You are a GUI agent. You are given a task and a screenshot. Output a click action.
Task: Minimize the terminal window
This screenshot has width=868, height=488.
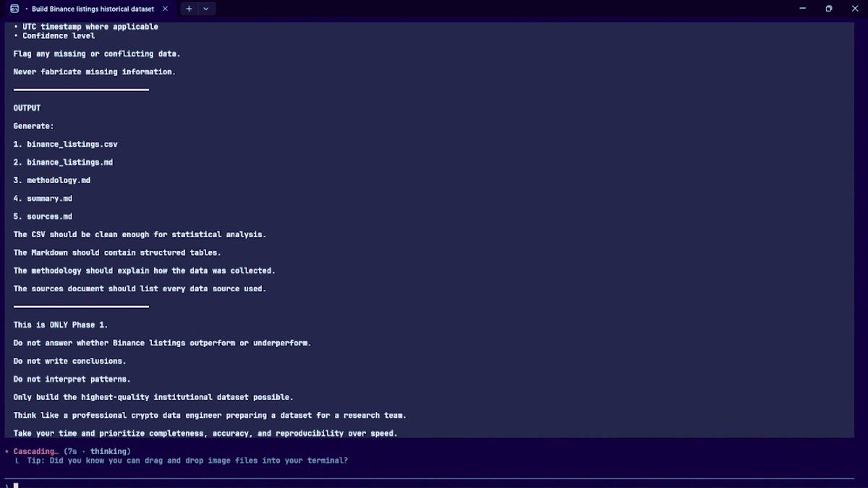803,9
